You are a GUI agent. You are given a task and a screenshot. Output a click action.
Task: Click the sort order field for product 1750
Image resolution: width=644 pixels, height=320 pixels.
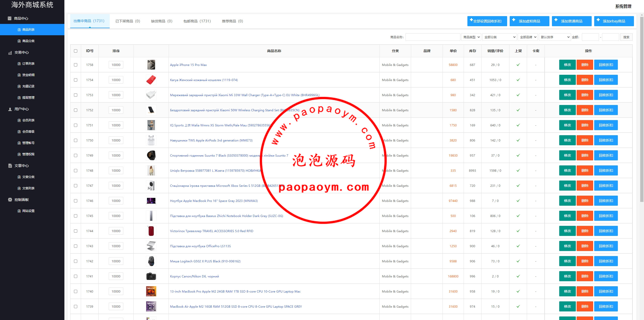coord(116,140)
